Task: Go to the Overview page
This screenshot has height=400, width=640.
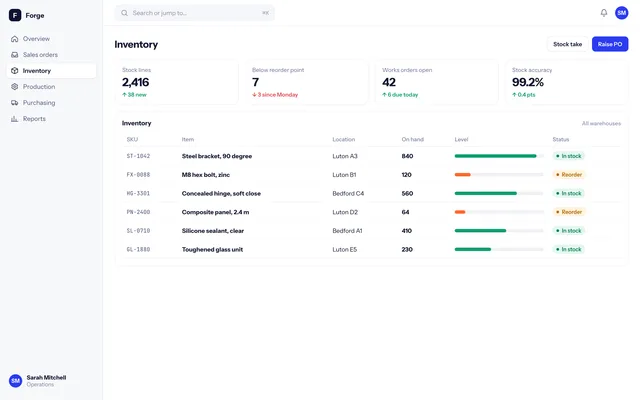Action: tap(51, 39)
